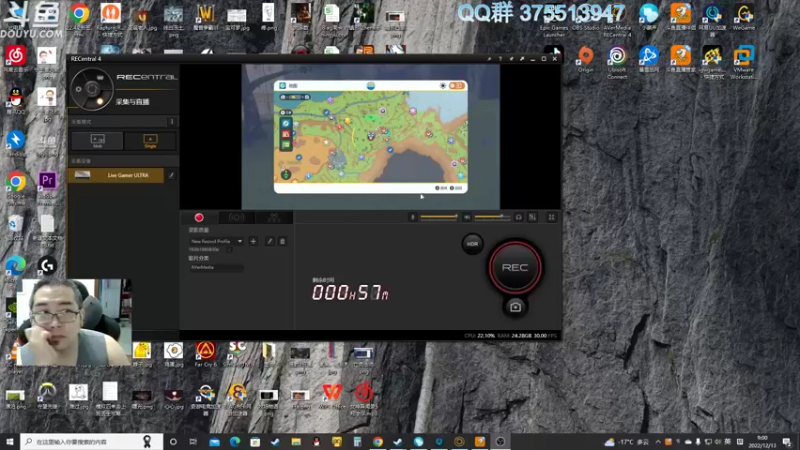Select Multi capture mode
Image resolution: width=800 pixels, height=450 pixels.
pos(97,140)
